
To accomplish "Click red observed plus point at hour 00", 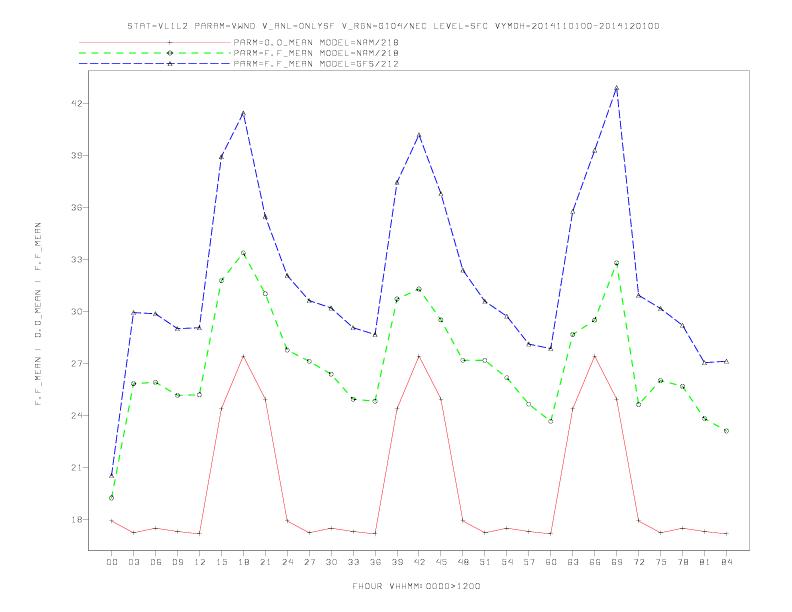I will [112, 521].
